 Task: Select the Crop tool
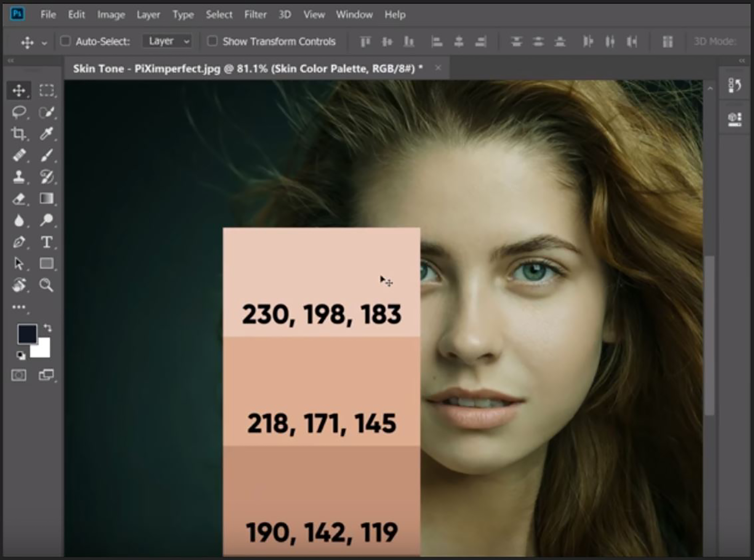point(19,134)
